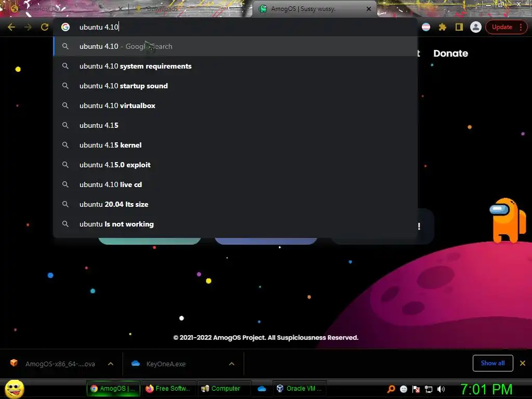Viewport: 532px width, 399px height.
Task: Open the Chrome profile avatar
Action: 476,27
